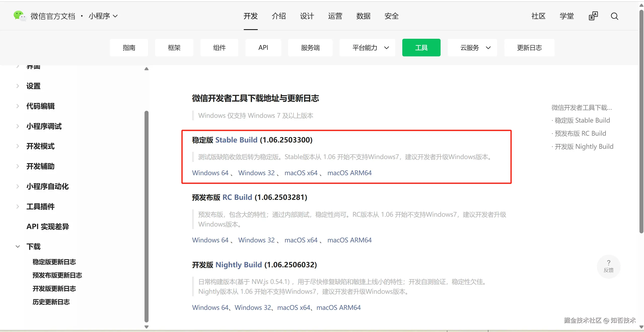
Task: Open the 小程序 product dropdown
Action: (x=103, y=16)
